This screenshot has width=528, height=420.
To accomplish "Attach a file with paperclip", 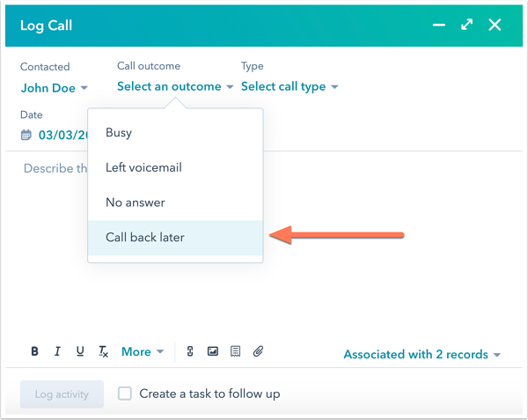I will pos(259,351).
